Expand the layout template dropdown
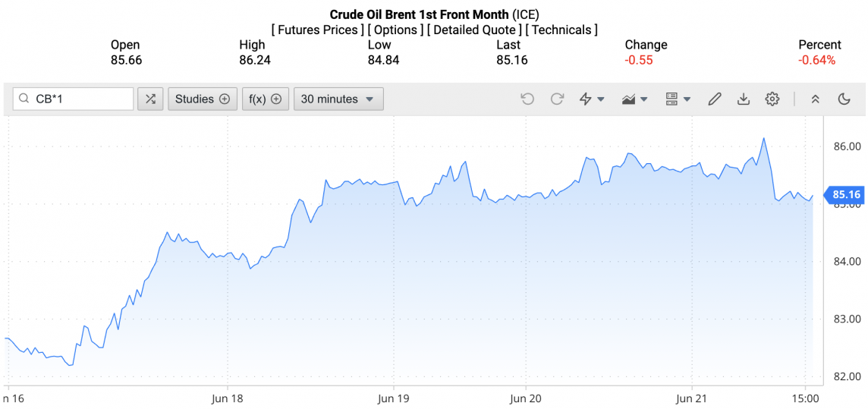Viewport: 868px width, 409px height. pyautogui.click(x=678, y=99)
